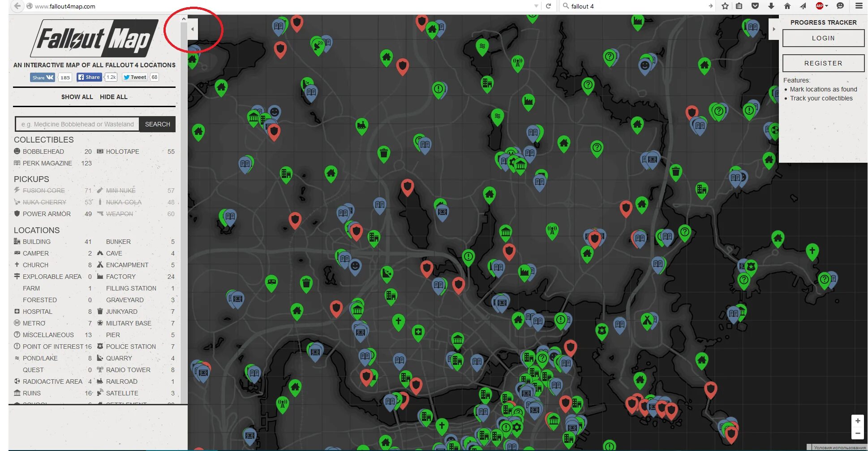Click the browser search box containing 'fallout 4'
The image size is (868, 451).
tap(638, 6)
